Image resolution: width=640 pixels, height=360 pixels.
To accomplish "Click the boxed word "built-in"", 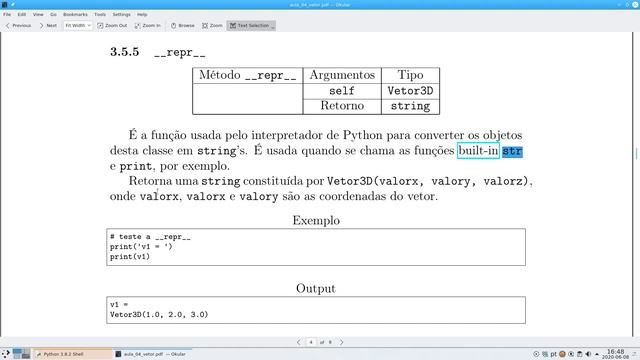I will coord(478,151).
